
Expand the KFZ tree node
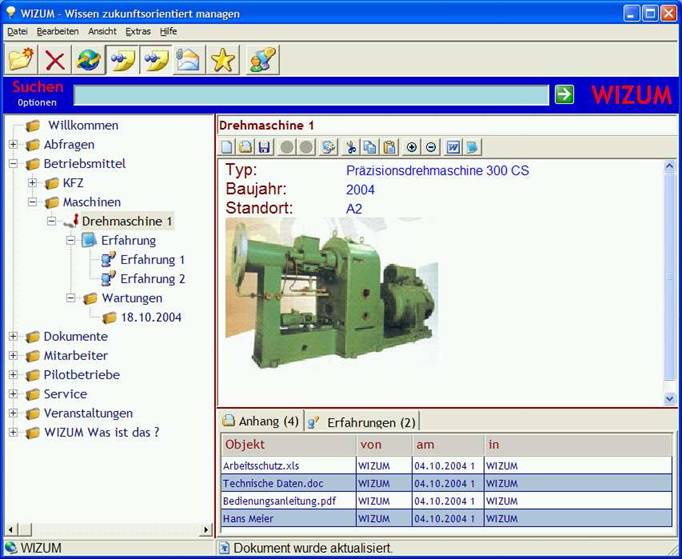(x=32, y=183)
